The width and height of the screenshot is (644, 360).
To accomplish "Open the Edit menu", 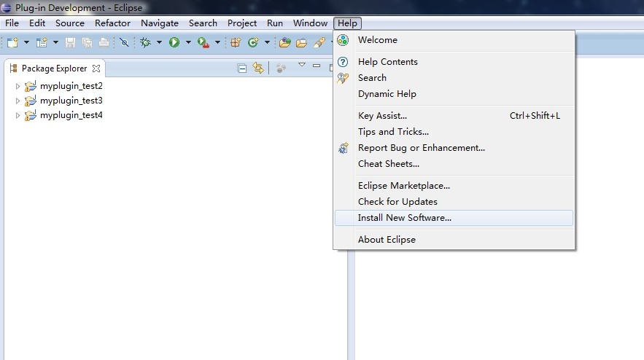I will (37, 23).
